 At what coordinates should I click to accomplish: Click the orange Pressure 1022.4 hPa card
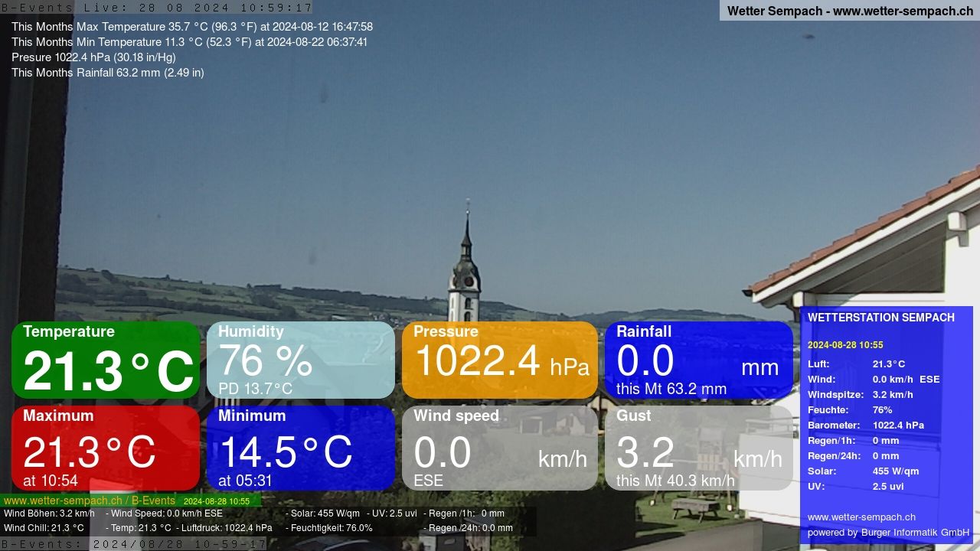click(x=500, y=360)
